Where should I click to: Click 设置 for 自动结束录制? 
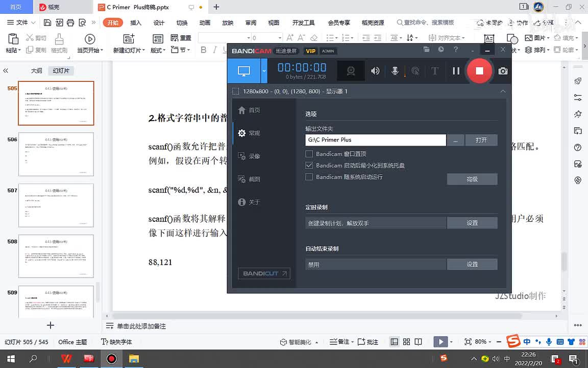pos(472,264)
